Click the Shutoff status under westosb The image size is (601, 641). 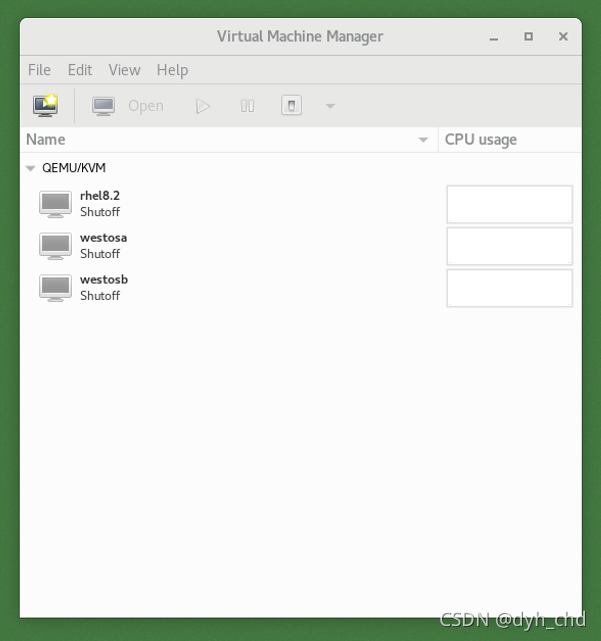(100, 295)
